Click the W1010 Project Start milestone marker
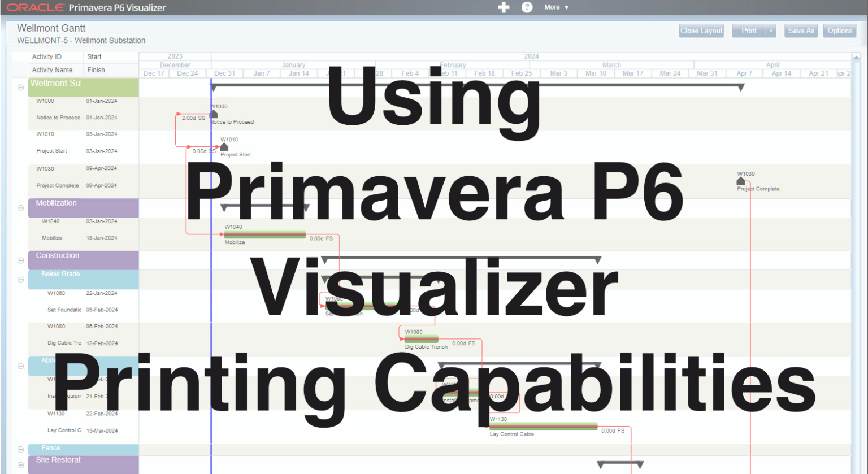This screenshot has height=474, width=868. tap(224, 147)
